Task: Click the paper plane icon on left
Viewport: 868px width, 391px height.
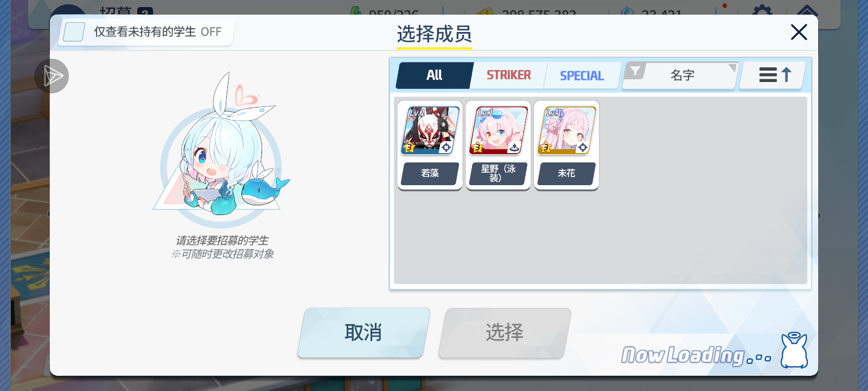Action: pos(52,76)
